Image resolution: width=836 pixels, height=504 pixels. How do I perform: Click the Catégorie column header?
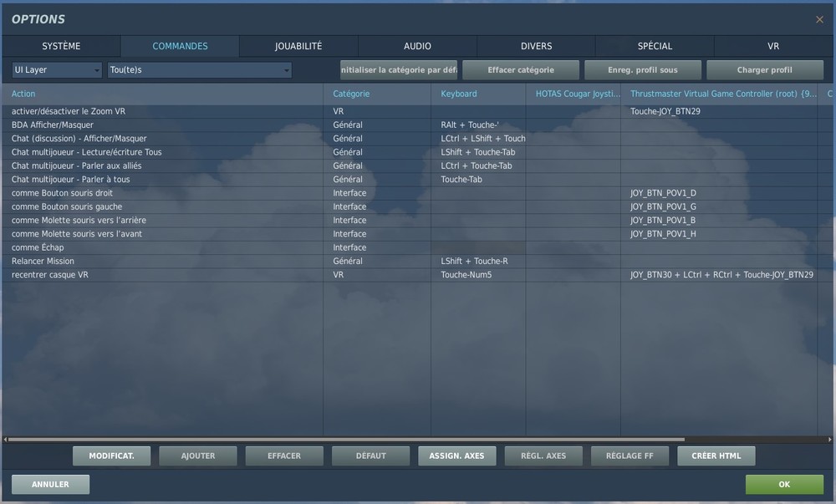[377, 94]
